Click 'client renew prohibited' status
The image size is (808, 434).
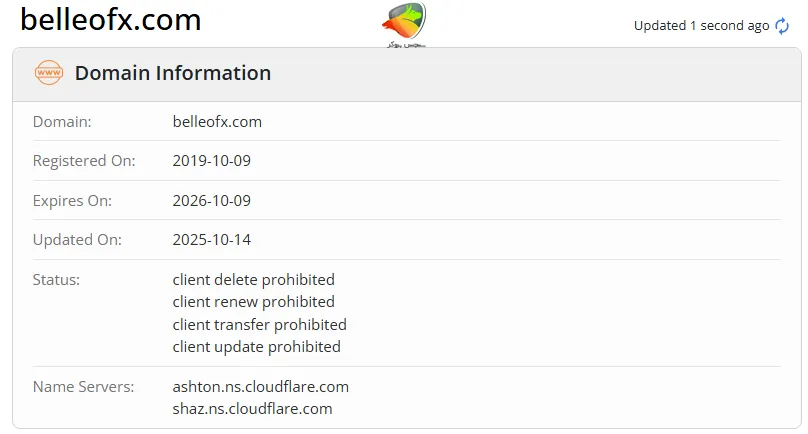point(253,302)
